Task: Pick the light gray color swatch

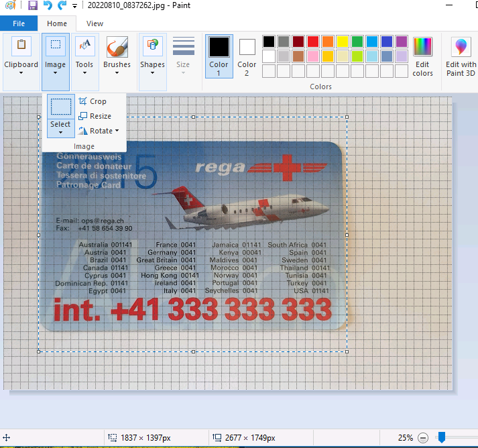Action: [284, 56]
